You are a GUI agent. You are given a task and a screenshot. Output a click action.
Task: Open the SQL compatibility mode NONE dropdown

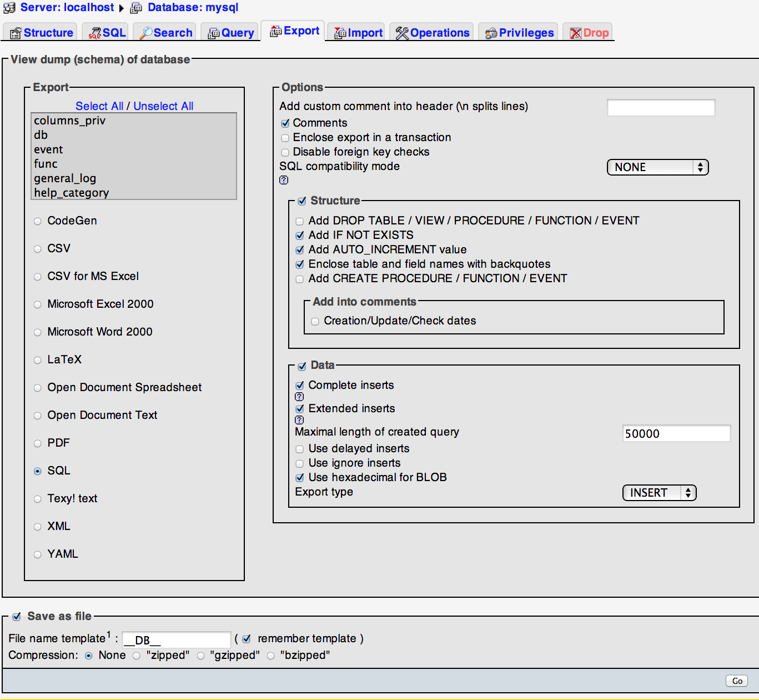pyautogui.click(x=658, y=167)
